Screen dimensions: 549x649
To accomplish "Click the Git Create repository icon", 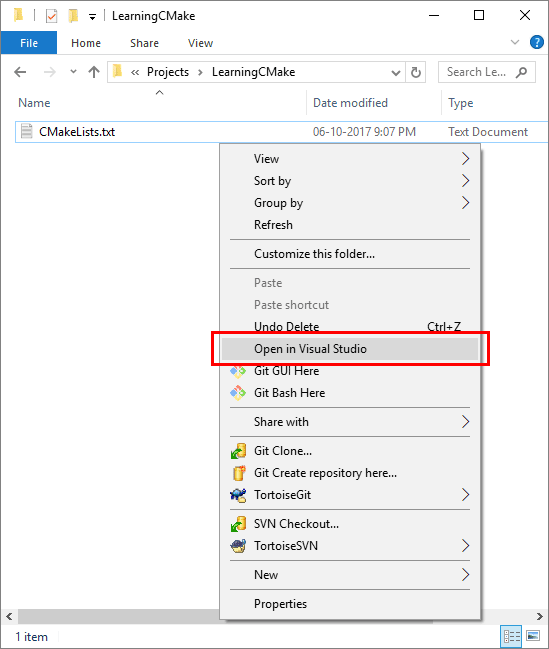I will pos(238,473).
